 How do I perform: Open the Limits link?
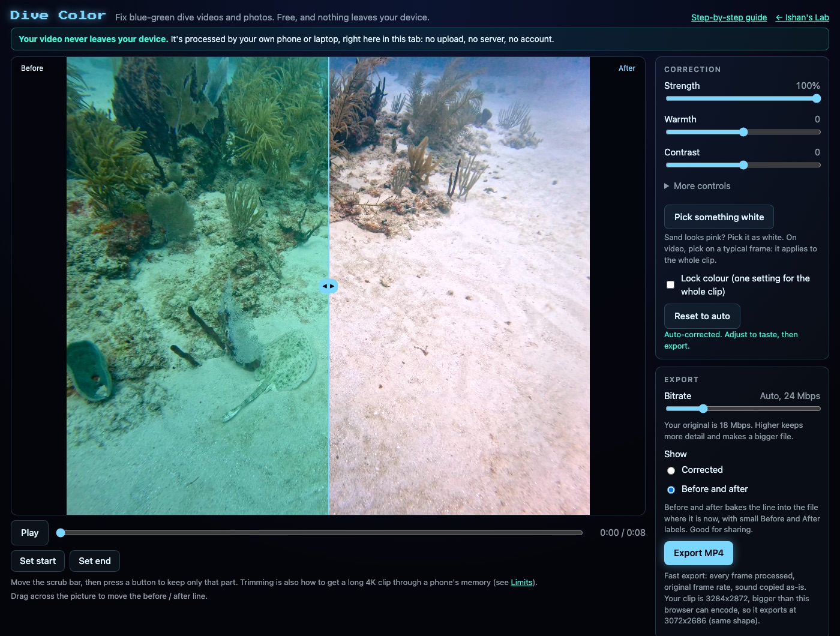point(521,583)
